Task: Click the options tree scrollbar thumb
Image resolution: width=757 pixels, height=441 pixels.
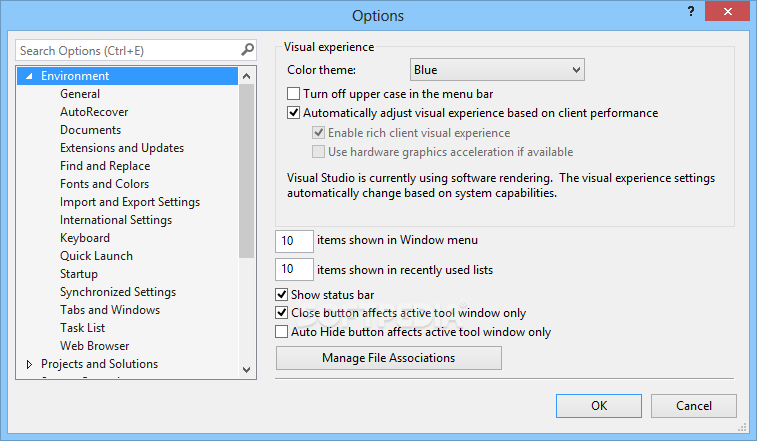Action: click(x=246, y=171)
